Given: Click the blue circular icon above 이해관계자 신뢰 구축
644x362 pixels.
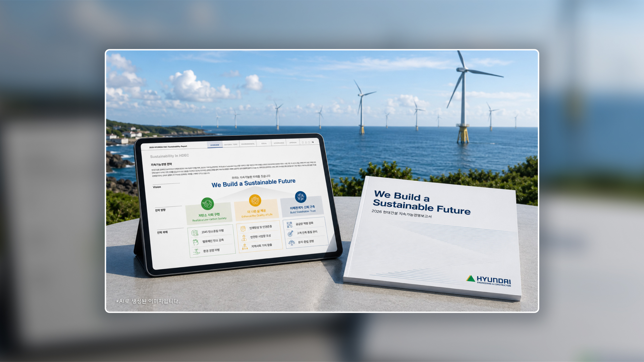Looking at the screenshot, I should pos(301,197).
